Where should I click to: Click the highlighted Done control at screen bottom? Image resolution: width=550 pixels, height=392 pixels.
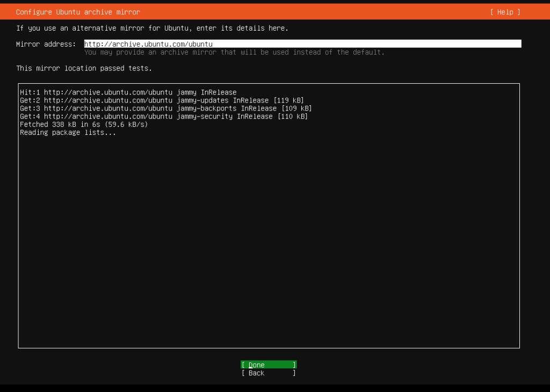click(268, 365)
